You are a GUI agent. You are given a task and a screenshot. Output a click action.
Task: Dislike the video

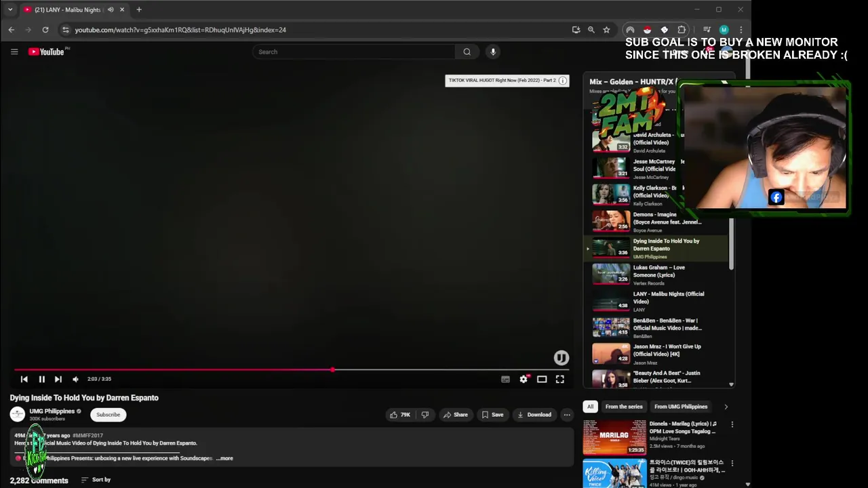(x=425, y=415)
